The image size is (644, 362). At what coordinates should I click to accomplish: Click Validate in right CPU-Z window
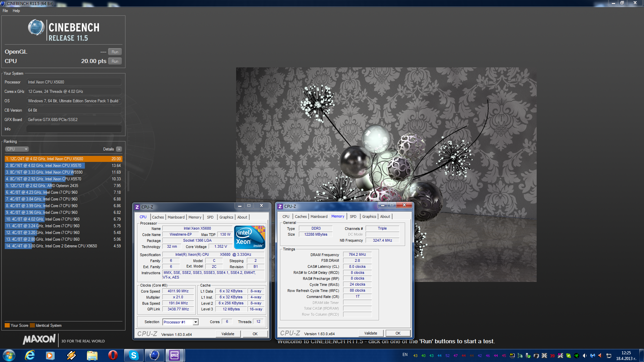tap(371, 333)
